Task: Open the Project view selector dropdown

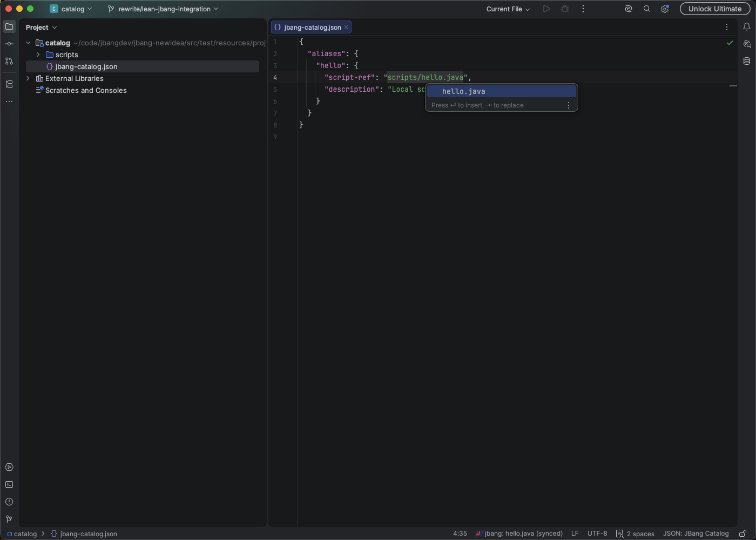Action: tap(42, 27)
